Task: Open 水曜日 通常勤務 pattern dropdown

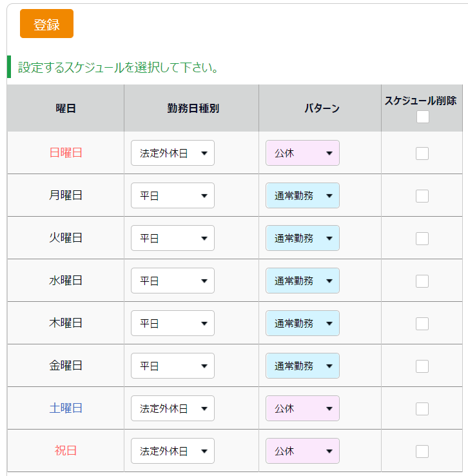Action: 302,281
